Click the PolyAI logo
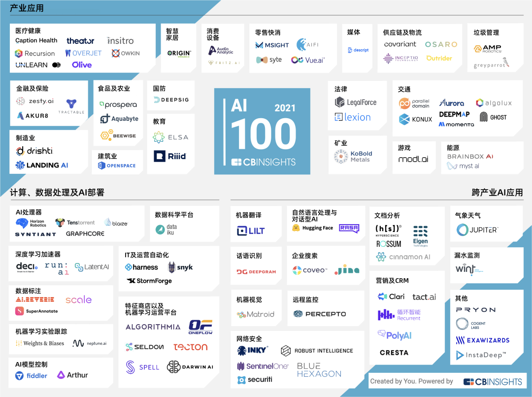532x397 pixels. click(395, 335)
